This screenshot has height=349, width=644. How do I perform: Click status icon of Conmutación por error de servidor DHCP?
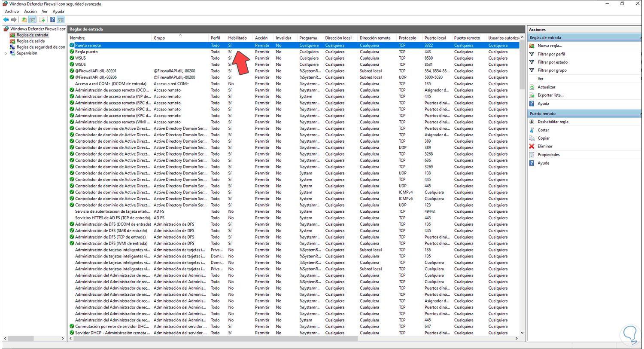tap(72, 327)
